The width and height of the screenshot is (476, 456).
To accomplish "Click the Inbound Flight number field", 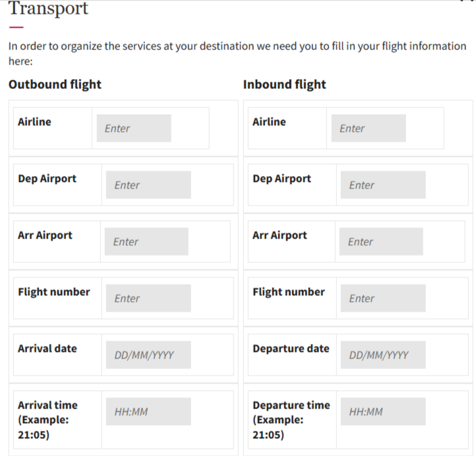I will click(x=382, y=299).
